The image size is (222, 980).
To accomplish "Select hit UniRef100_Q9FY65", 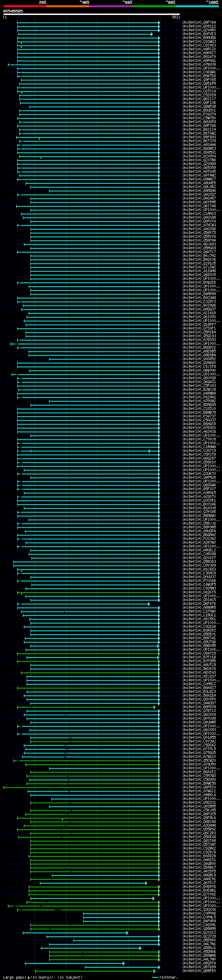I will 199,80.
